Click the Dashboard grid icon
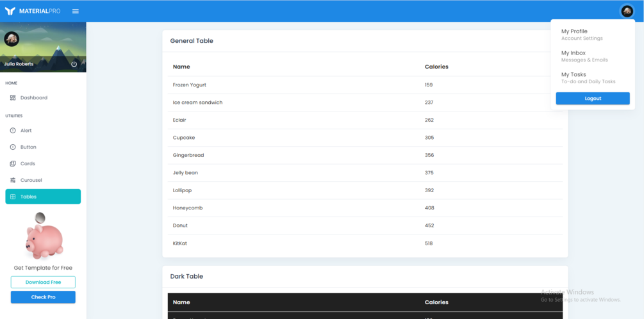 pyautogui.click(x=13, y=98)
